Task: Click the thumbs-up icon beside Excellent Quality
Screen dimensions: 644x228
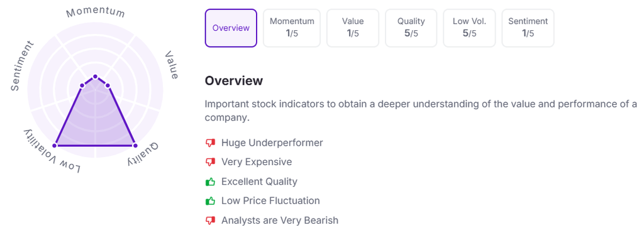Action: coord(210,182)
